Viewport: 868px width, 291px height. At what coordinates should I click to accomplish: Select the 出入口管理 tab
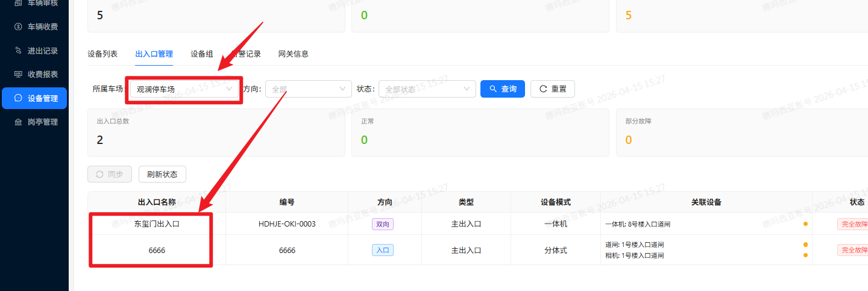154,54
